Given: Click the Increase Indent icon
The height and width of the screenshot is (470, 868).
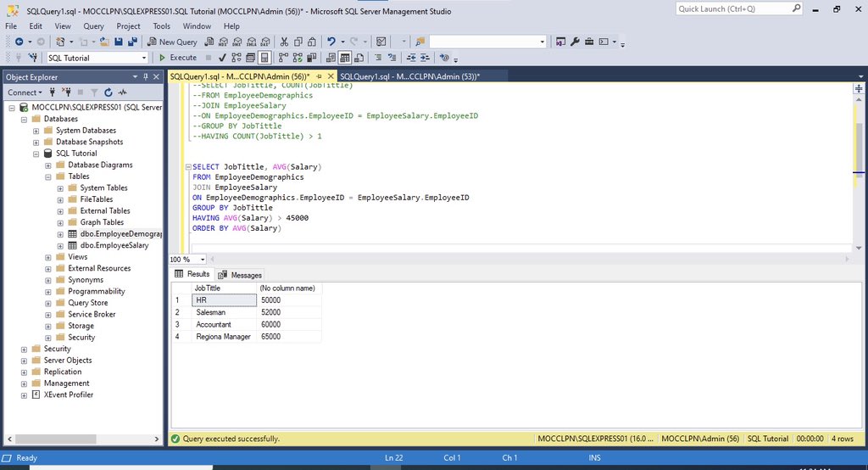Looking at the screenshot, I should tap(425, 58).
